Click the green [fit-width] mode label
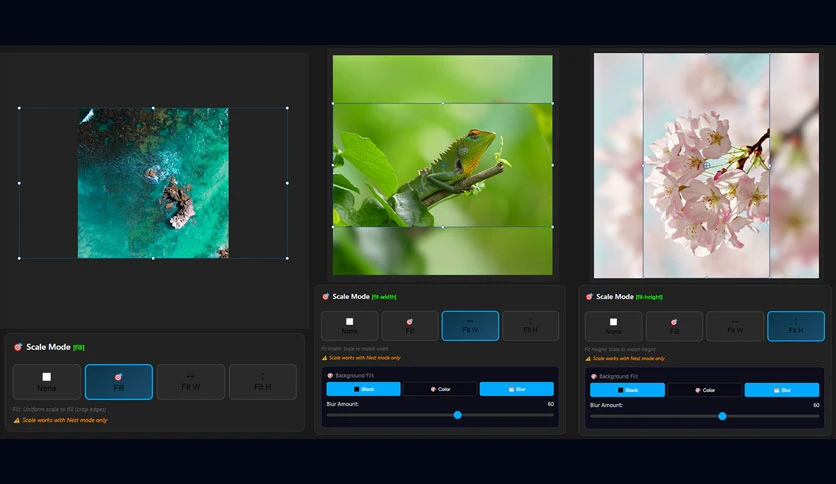This screenshot has height=484, width=836. pos(384,297)
